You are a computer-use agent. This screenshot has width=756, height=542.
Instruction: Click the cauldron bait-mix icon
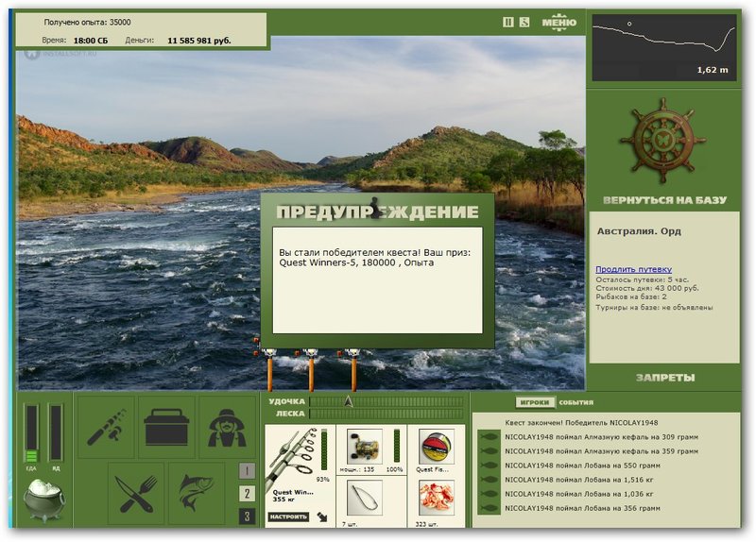point(44,500)
